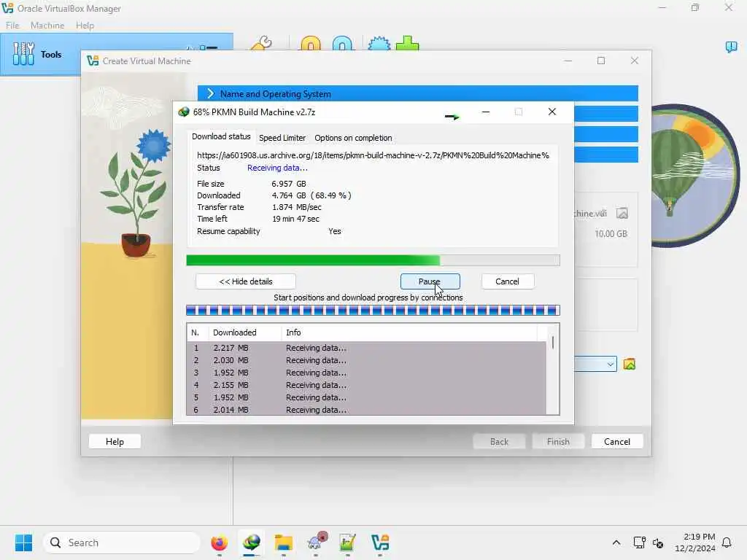
Task: Select connection row 1 with 2.217 MB
Action: (x=367, y=348)
